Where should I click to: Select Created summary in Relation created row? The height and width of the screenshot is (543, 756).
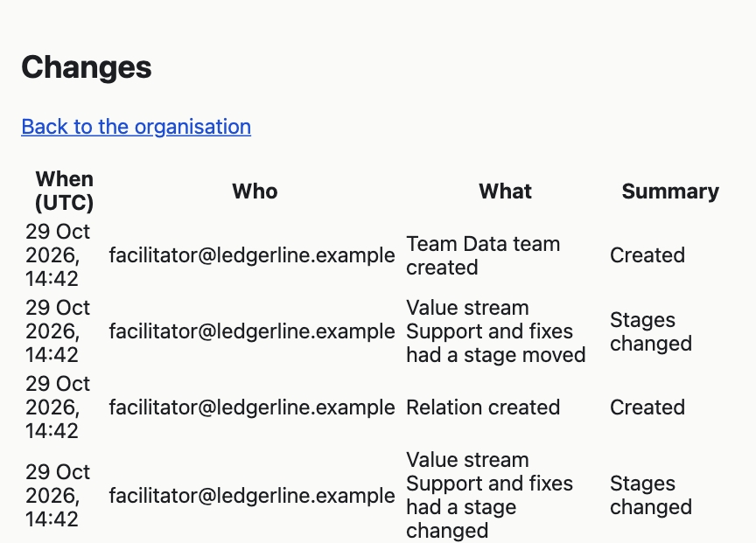(x=647, y=407)
